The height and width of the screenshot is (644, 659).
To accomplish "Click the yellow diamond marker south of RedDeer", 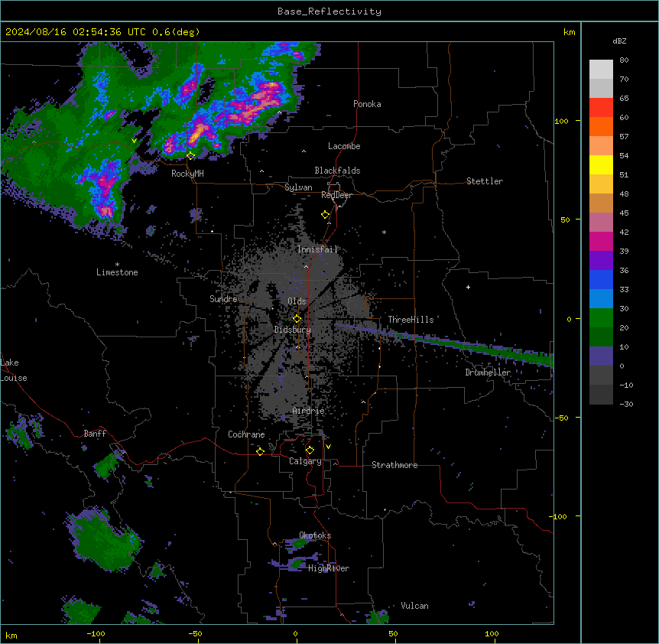I will 326,215.
